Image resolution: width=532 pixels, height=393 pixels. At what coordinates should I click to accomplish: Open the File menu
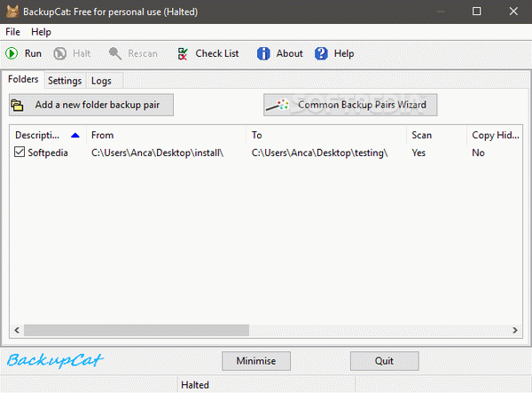click(12, 32)
